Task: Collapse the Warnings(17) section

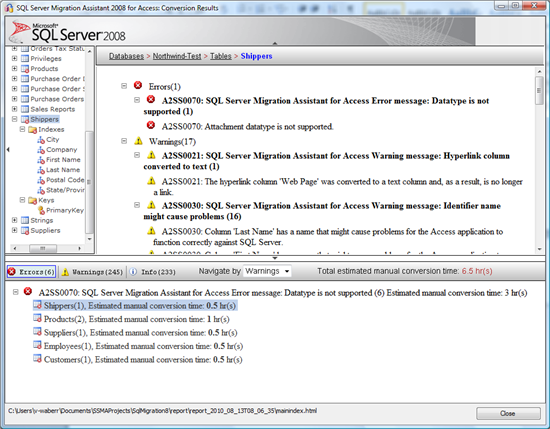Action: point(124,141)
